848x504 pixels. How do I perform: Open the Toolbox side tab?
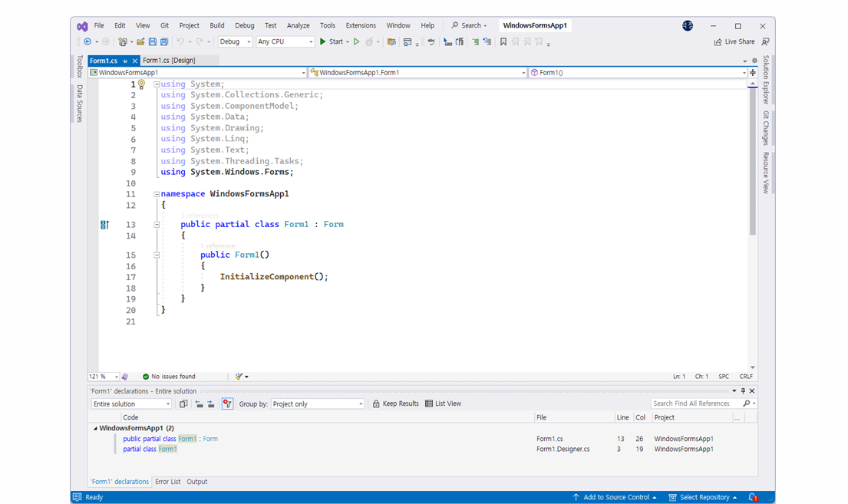pos(80,67)
